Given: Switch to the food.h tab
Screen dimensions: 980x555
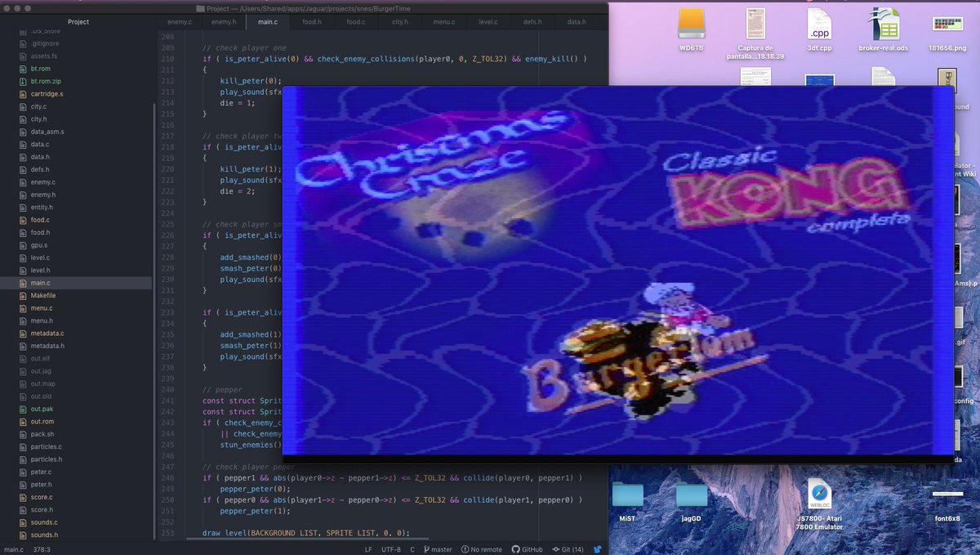Looking at the screenshot, I should click(312, 22).
